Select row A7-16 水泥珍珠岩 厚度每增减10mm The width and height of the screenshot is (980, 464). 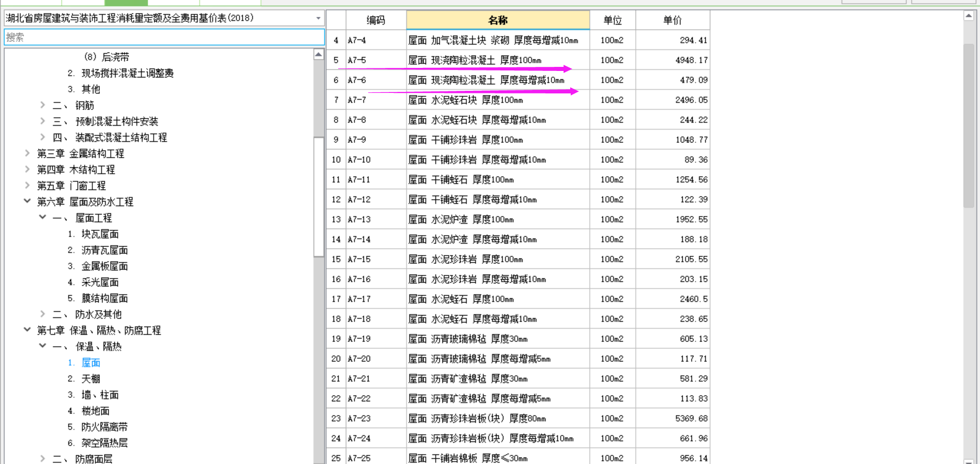pos(518,279)
